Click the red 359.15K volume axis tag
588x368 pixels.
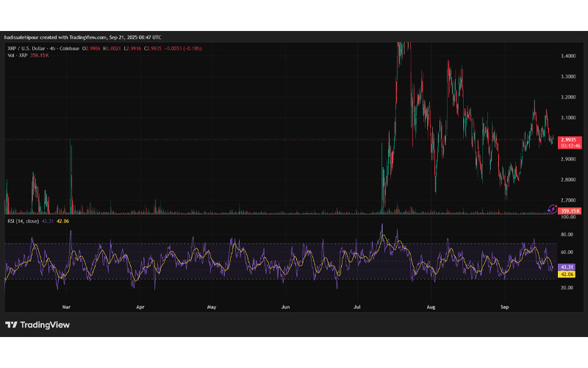pos(570,211)
